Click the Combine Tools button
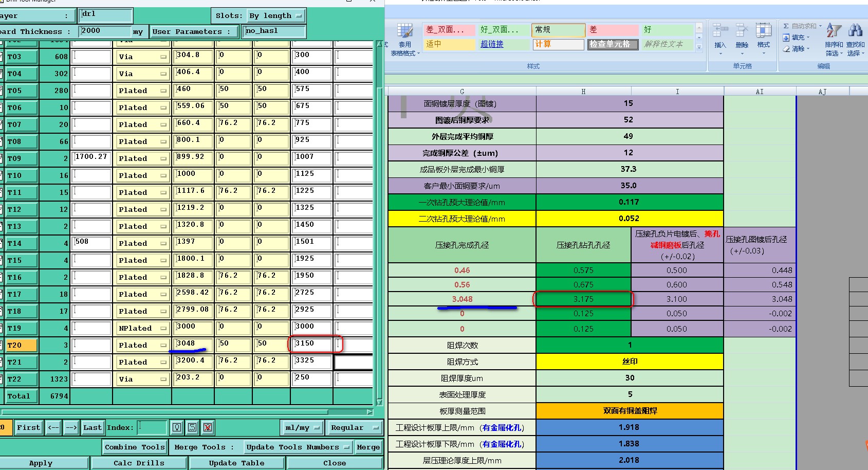 (x=135, y=447)
